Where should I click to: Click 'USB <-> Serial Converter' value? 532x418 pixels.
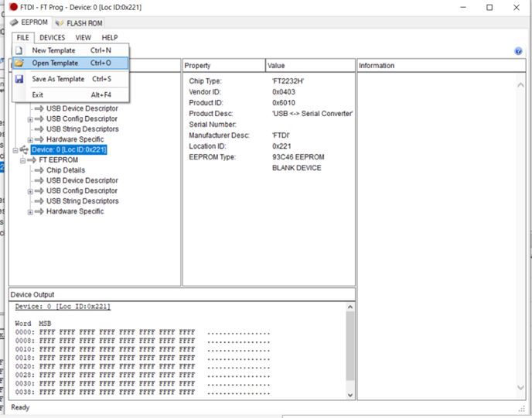click(312, 114)
